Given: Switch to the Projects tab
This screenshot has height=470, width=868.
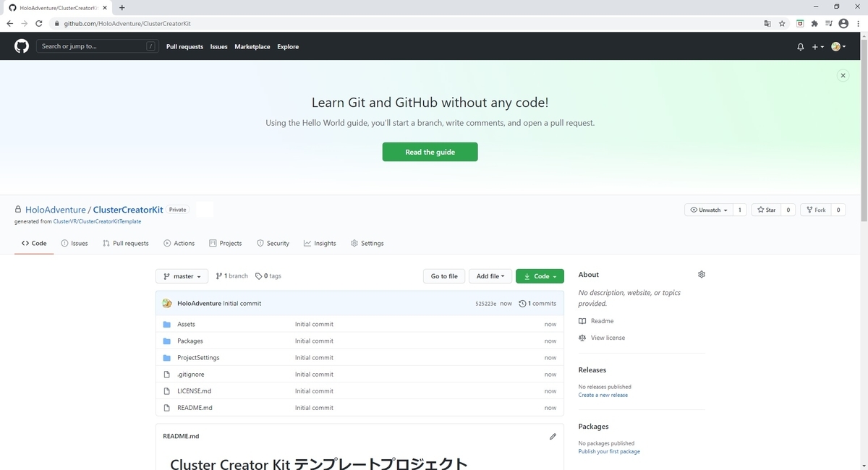Looking at the screenshot, I should [226, 243].
